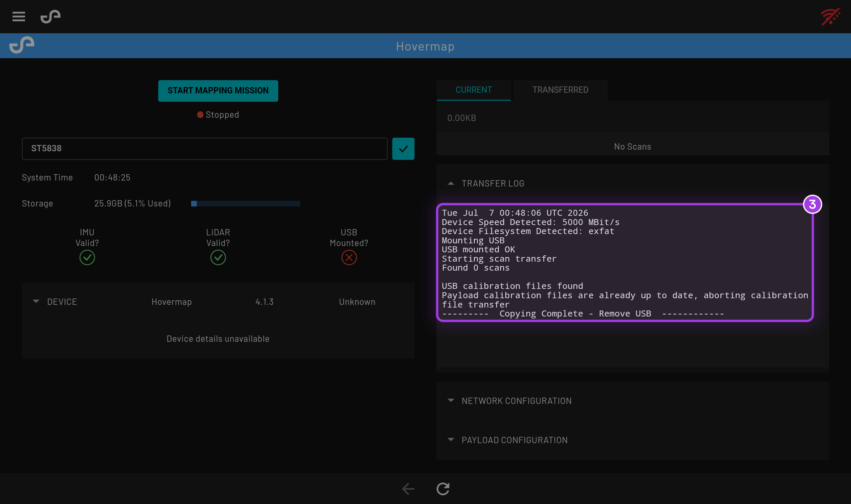Click the LiDAR Valid green check icon
The height and width of the screenshot is (504, 851).
click(218, 257)
